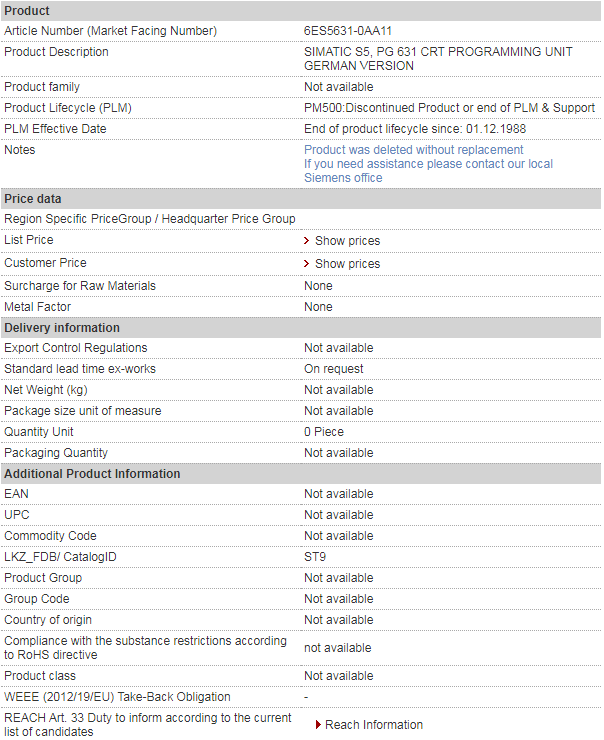Click the 'Siemens office' contact text
Image resolution: width=604 pixels, height=740 pixels.
point(343,178)
